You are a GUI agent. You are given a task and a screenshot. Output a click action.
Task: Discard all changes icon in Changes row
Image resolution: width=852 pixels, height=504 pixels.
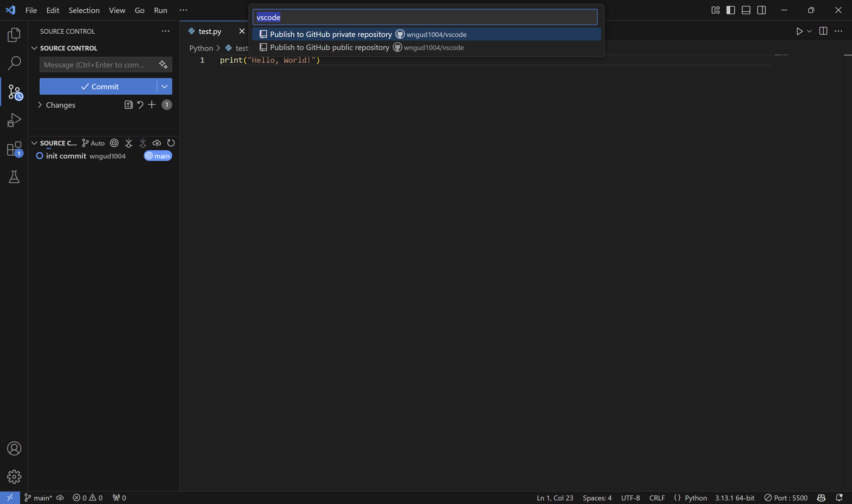coord(140,105)
